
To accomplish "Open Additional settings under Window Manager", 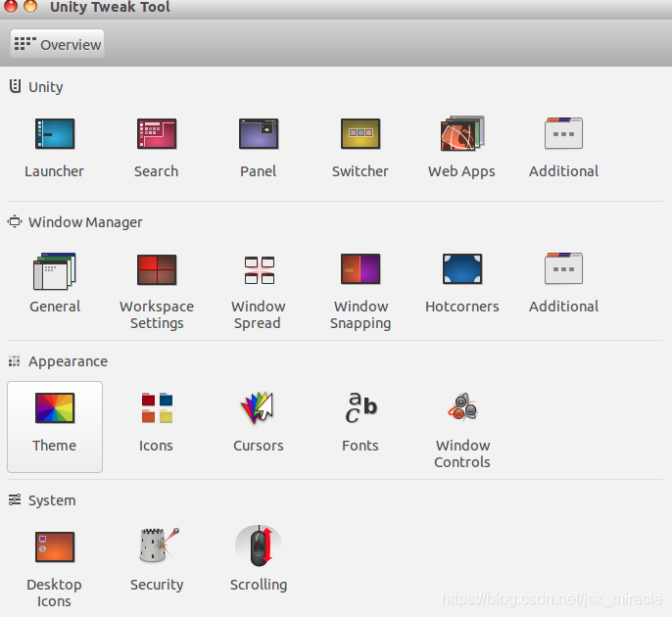I will (x=563, y=284).
